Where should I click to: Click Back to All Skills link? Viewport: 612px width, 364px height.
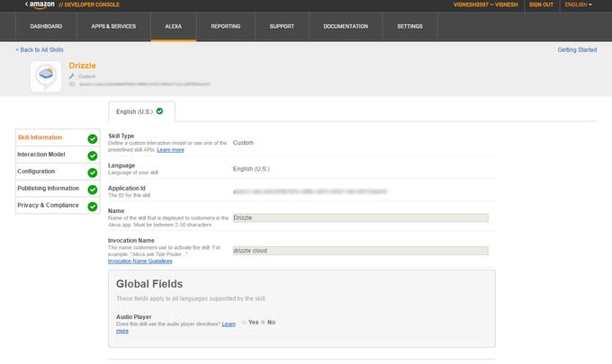(40, 50)
